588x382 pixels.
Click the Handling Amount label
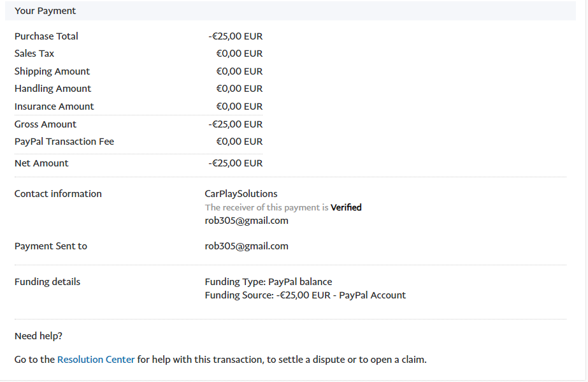click(52, 89)
